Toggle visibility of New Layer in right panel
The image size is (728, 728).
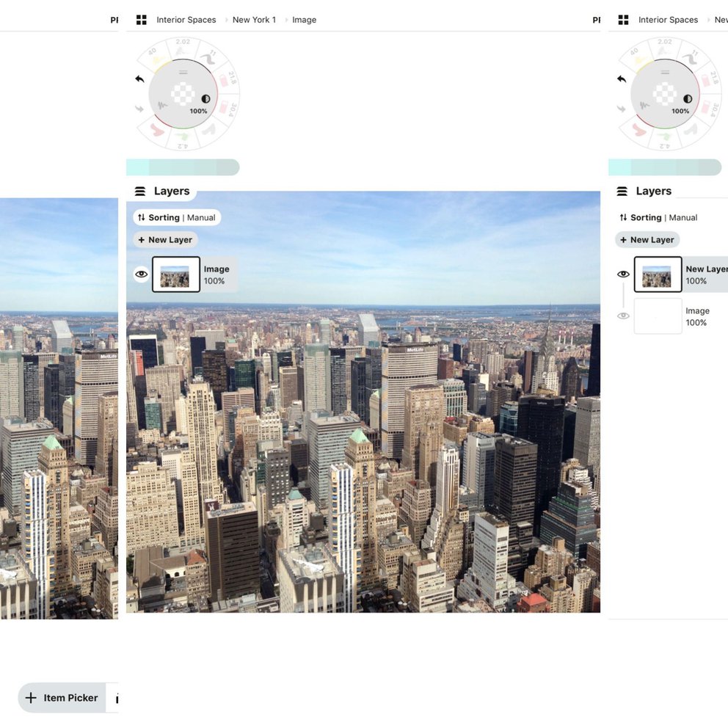[623, 273]
